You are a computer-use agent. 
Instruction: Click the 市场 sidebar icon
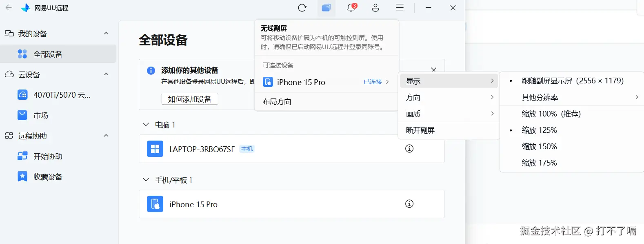pos(22,115)
